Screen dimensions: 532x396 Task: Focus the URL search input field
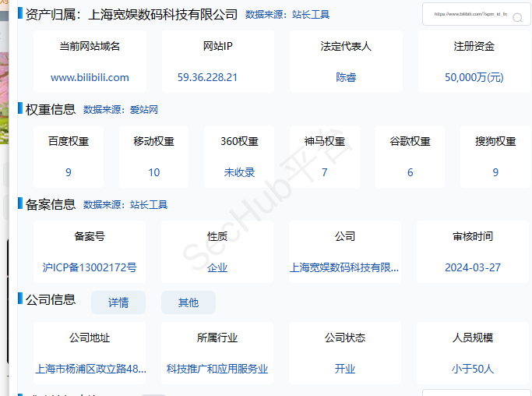[469, 15]
